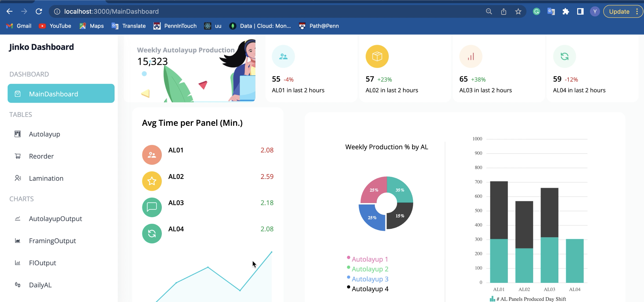Click the bar chart icon above AL03 stats
The width and height of the screenshot is (644, 302).
coord(471,56)
